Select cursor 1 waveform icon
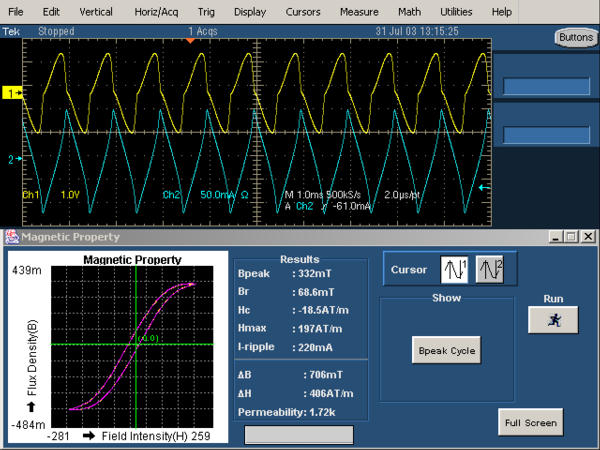Viewport: 600px width, 450px height. tap(456, 269)
